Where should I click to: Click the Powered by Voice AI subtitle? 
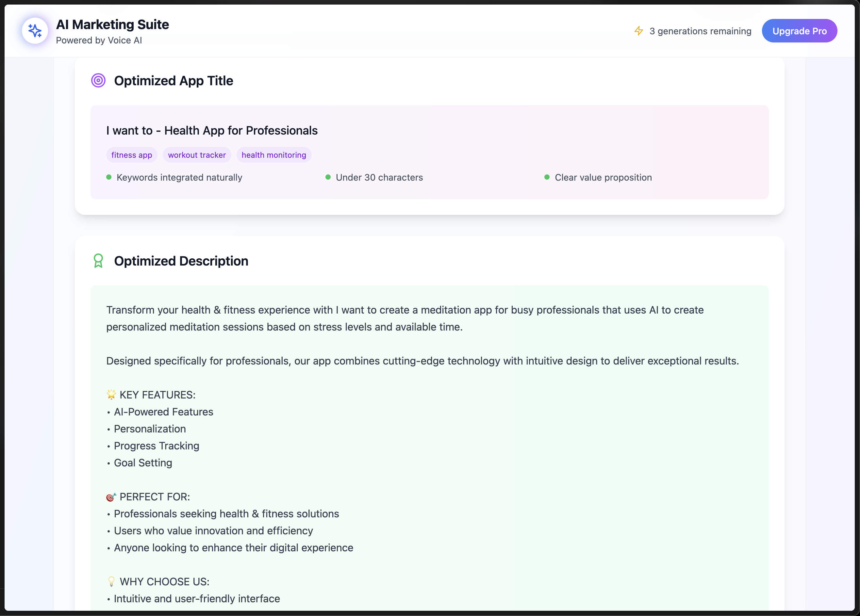pyautogui.click(x=99, y=40)
